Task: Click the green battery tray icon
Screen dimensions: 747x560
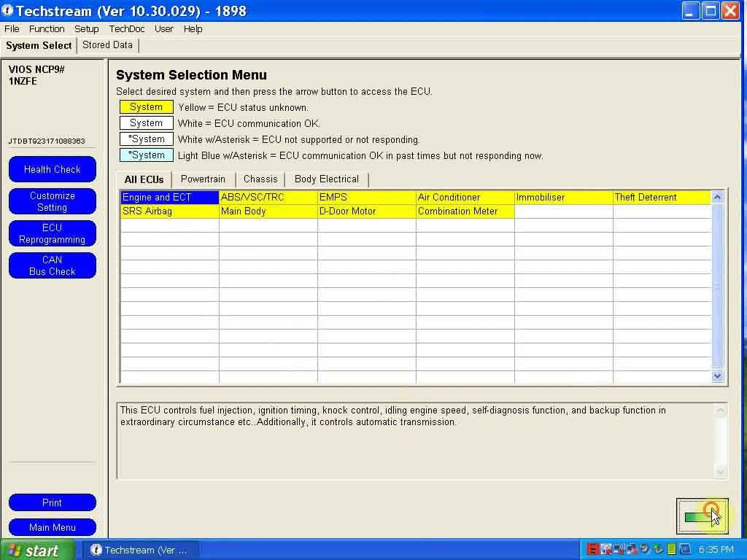Action: click(671, 549)
